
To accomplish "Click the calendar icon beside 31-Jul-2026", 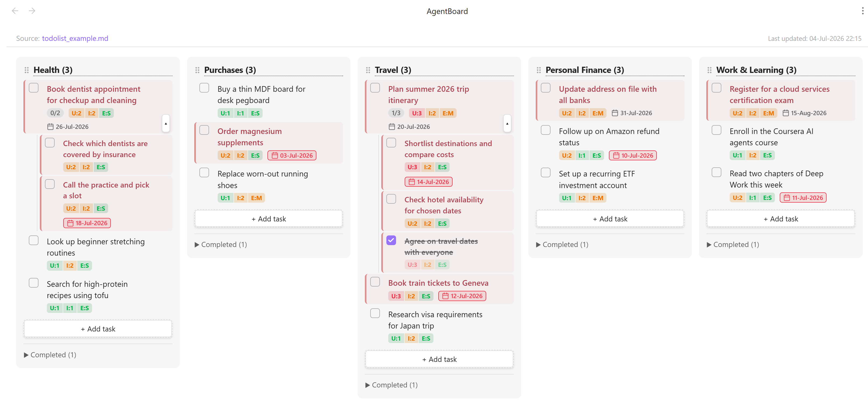I will point(615,113).
